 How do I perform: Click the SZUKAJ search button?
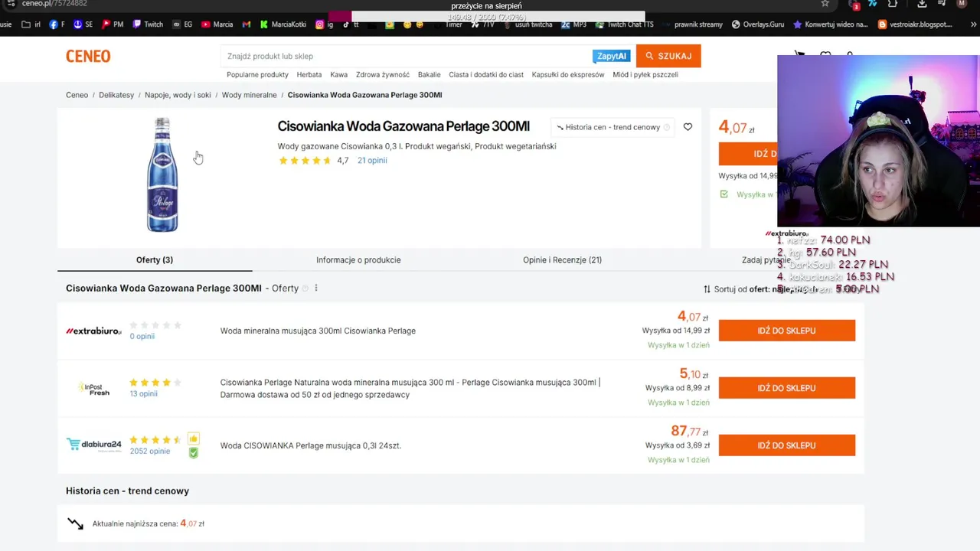click(x=668, y=56)
